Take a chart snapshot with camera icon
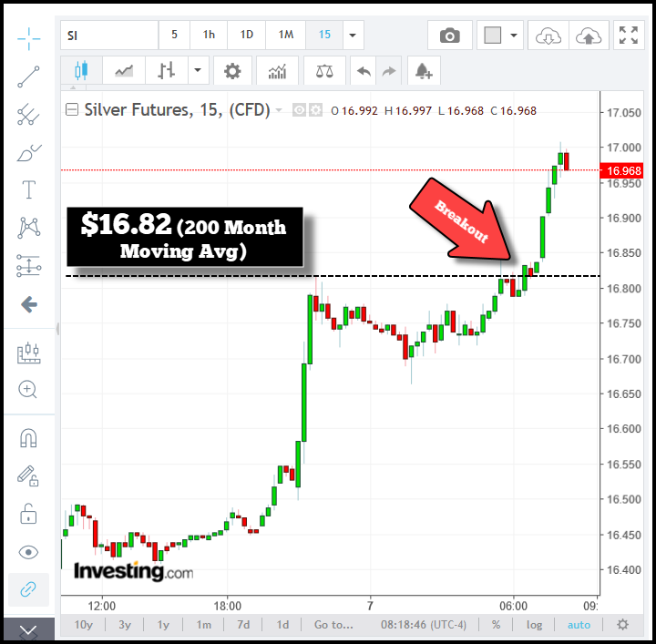 click(x=450, y=36)
